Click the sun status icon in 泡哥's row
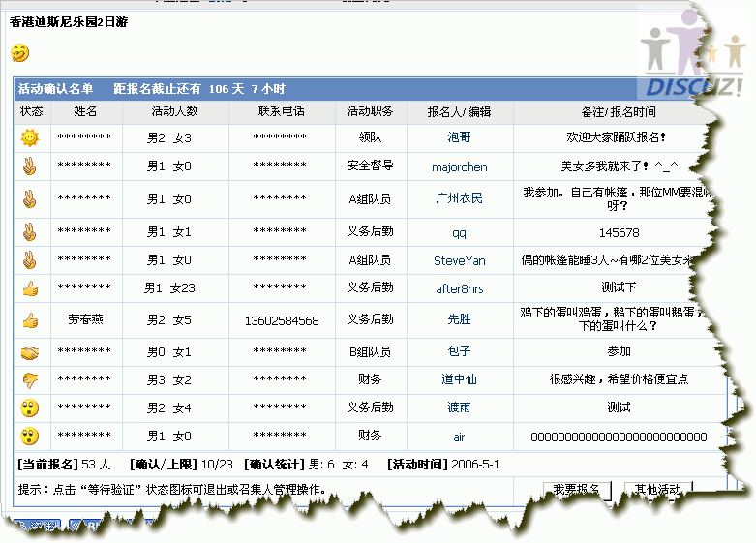This screenshot has width=756, height=543. (30, 137)
